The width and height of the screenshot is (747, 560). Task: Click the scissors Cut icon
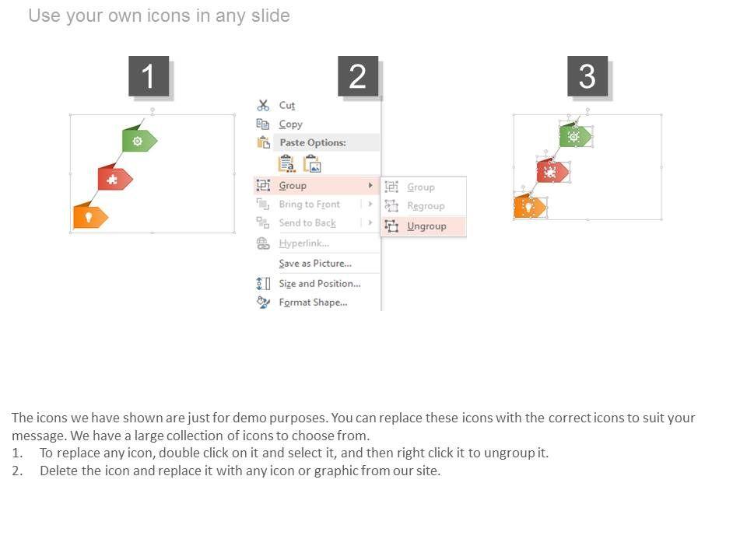[263, 105]
